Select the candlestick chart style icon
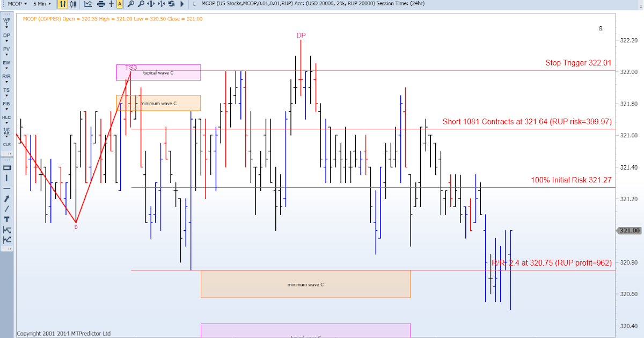The image size is (644, 338). point(72,5)
